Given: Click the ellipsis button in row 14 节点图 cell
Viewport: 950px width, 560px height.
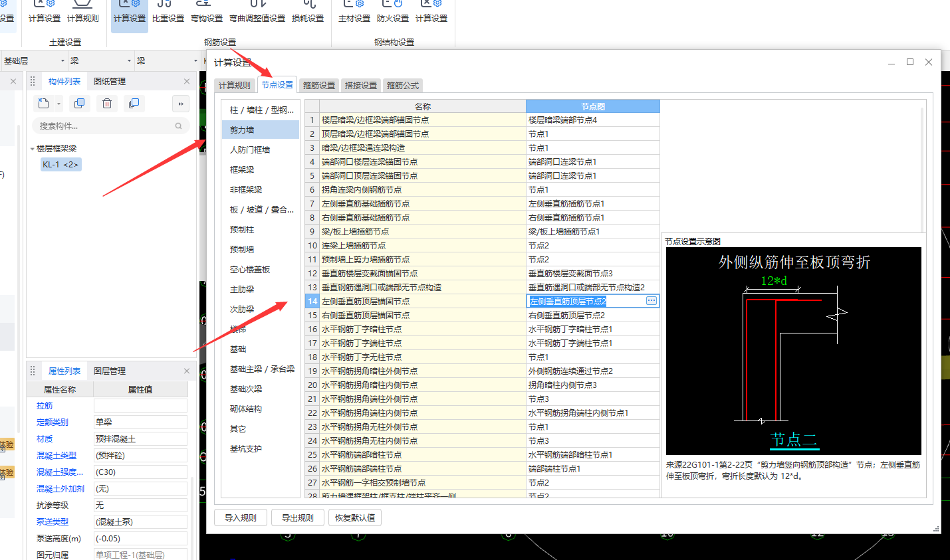Looking at the screenshot, I should coord(652,301).
